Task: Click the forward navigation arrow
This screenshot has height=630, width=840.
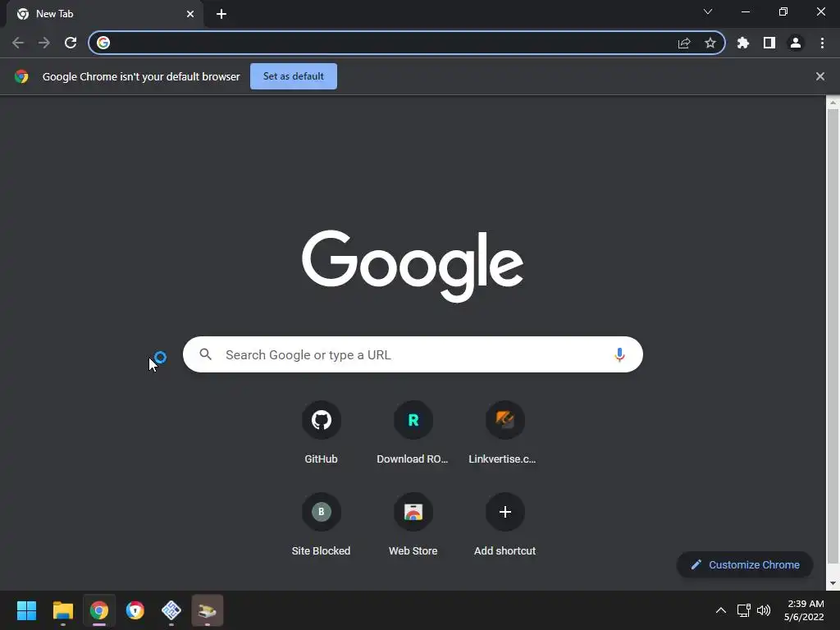Action: (44, 43)
